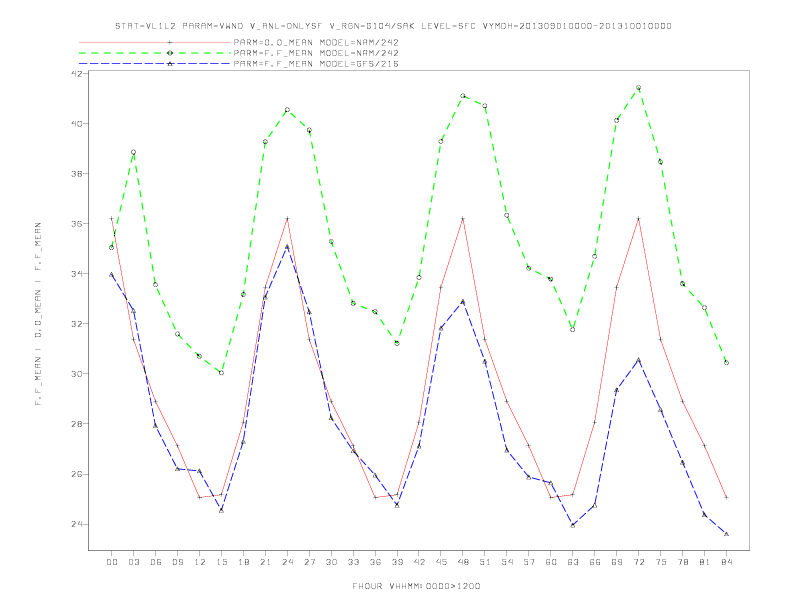The image size is (792, 612).
Task: Click the blue dashed legend line sample
Action: coord(155,64)
